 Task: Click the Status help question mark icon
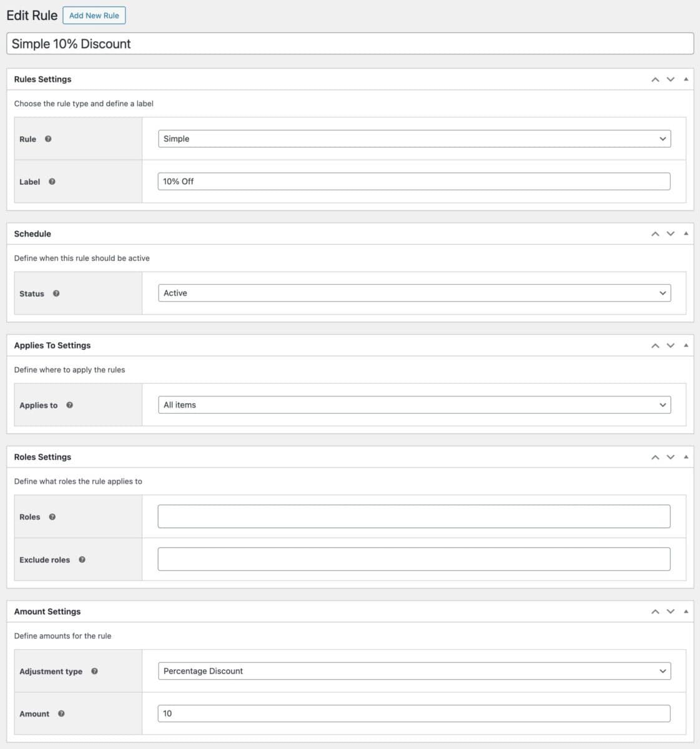point(56,293)
